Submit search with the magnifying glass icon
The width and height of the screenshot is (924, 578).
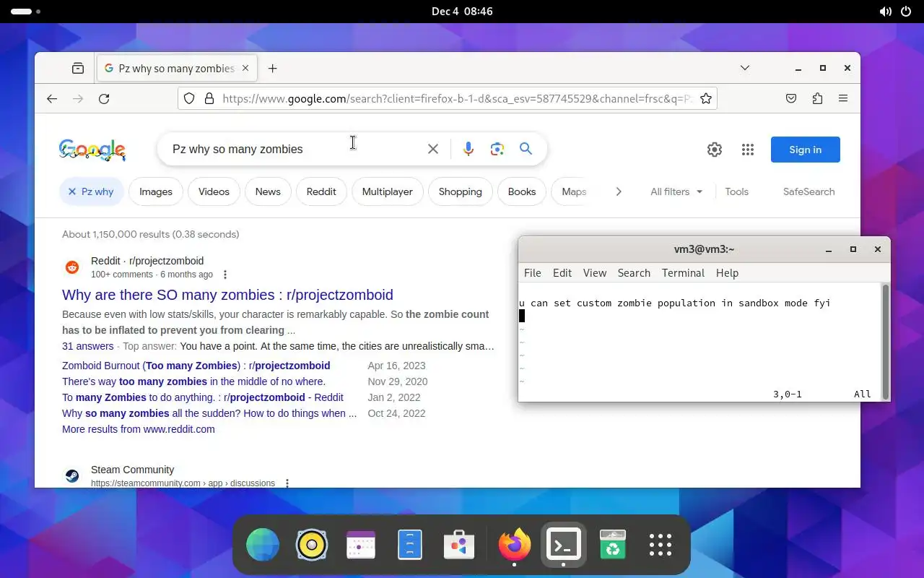(526, 149)
